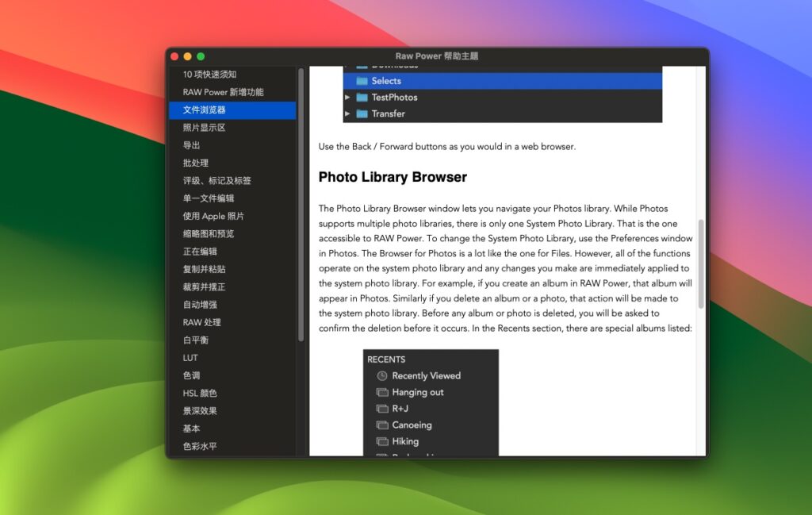Open the 批处理 help topic
This screenshot has width=812, height=515.
195,162
